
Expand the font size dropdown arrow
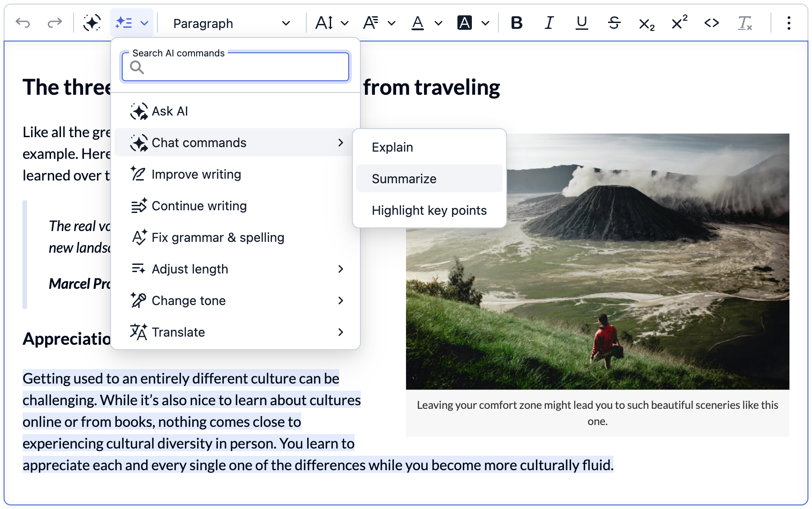[x=345, y=23]
